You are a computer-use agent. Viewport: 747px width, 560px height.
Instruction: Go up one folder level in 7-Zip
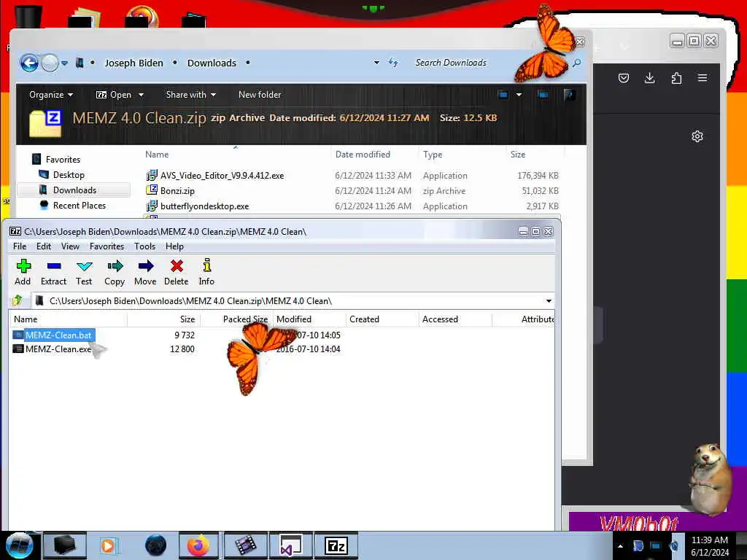click(x=18, y=300)
